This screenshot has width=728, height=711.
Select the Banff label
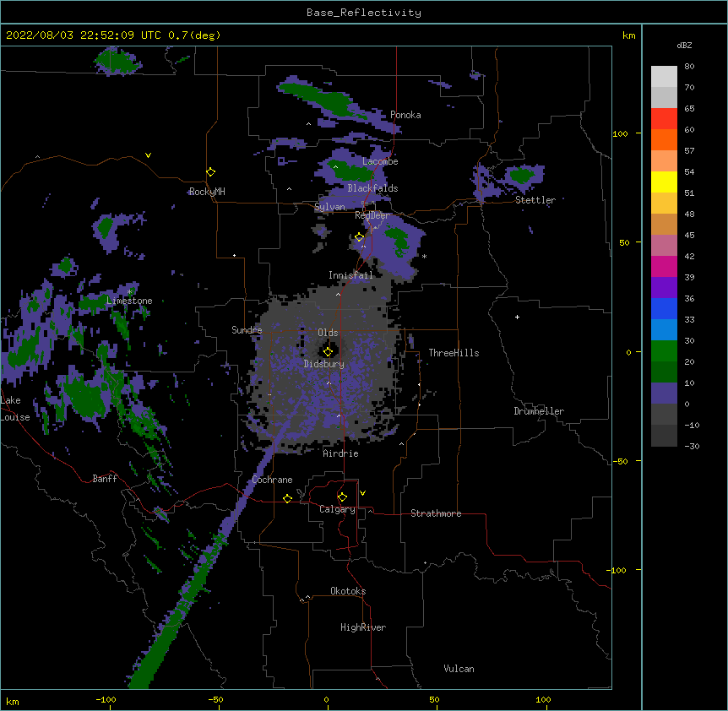(105, 479)
